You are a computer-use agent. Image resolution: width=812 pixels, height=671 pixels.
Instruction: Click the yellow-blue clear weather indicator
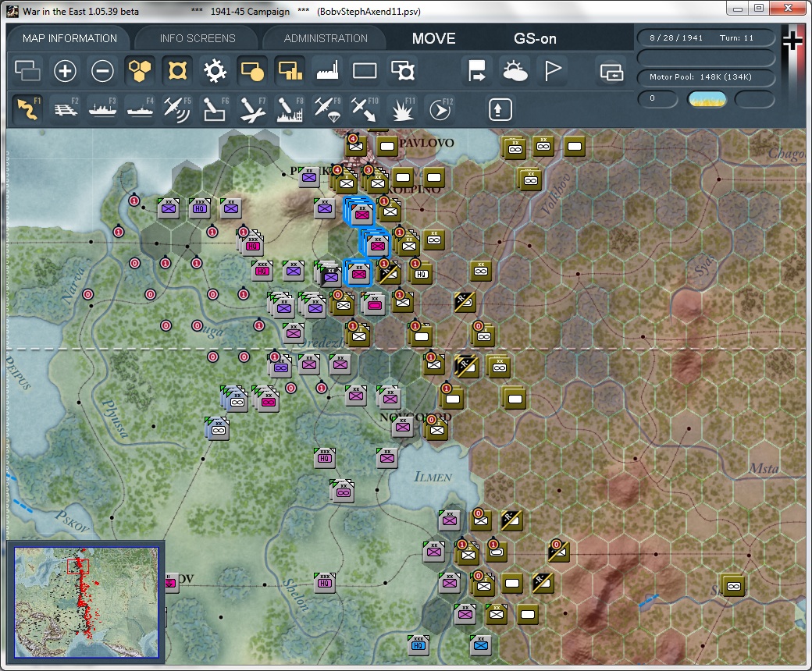tap(707, 99)
